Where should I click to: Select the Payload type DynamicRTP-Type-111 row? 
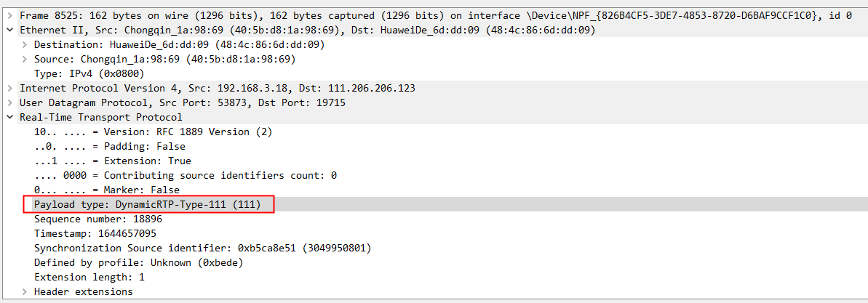click(147, 205)
